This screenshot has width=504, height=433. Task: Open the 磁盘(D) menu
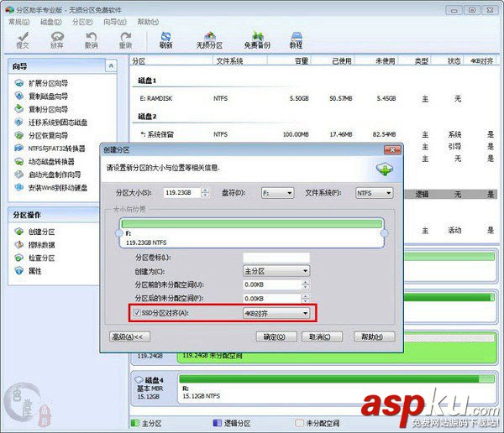click(x=50, y=22)
